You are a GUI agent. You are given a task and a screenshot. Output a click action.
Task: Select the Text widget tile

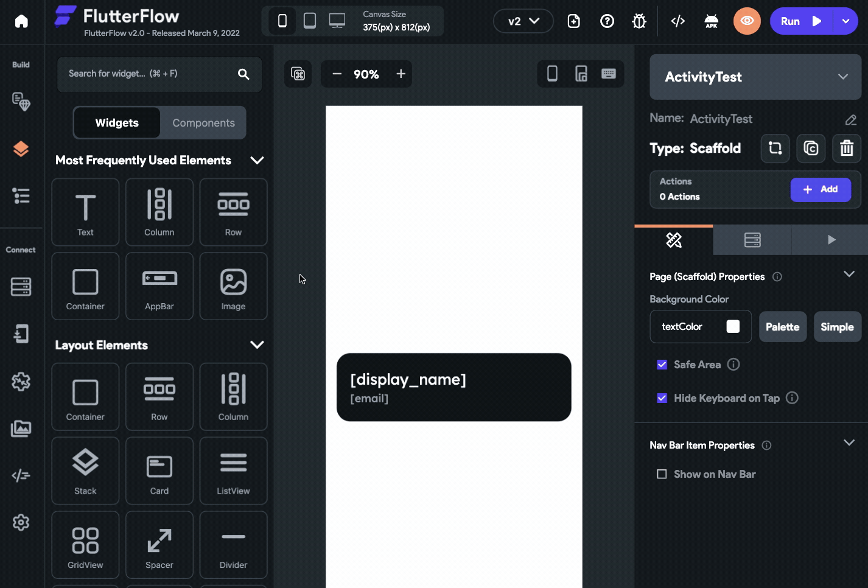coord(85,212)
